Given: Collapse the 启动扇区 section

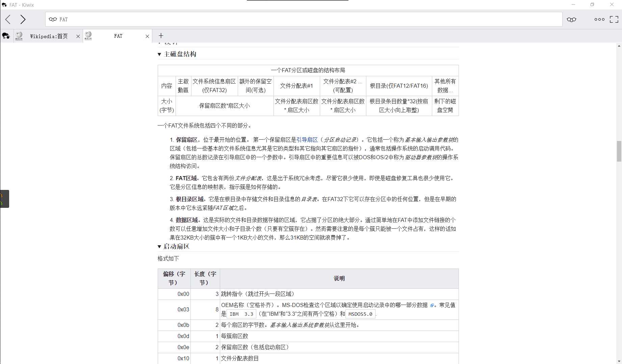Looking at the screenshot, I should pyautogui.click(x=159, y=247).
